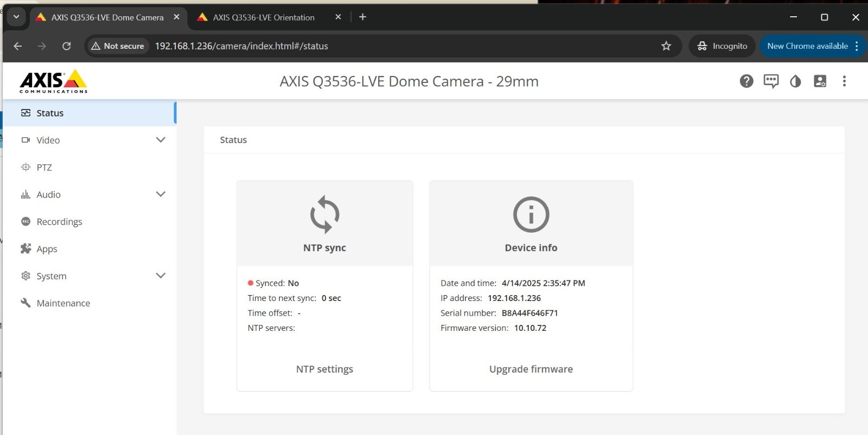Viewport: 868px width, 435px height.
Task: Click the AXIS Communications logo
Action: click(53, 81)
